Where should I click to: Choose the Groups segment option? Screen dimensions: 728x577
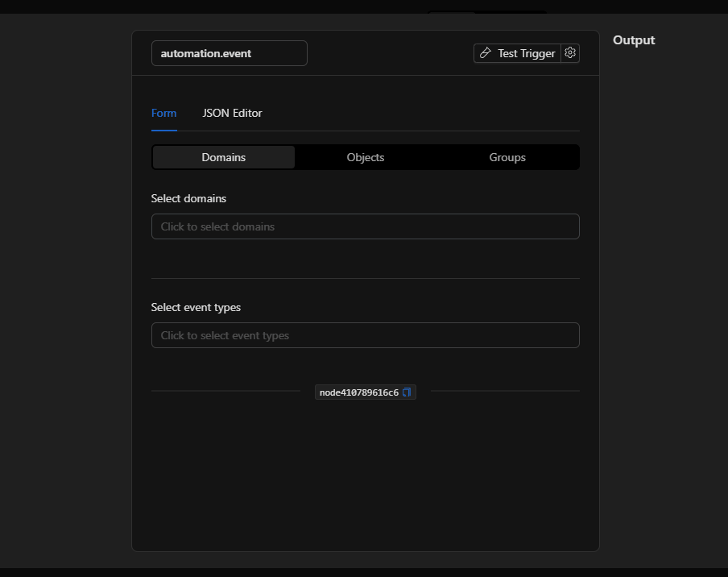tap(507, 157)
